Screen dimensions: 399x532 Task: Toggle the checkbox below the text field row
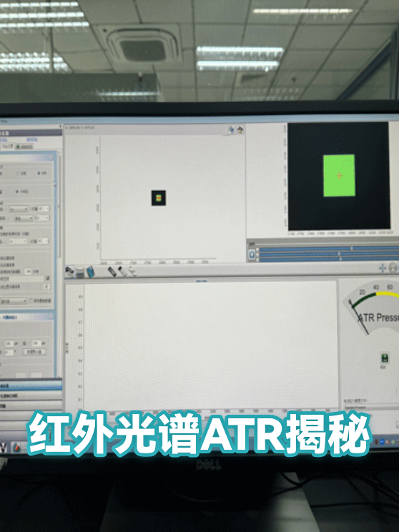(x=47, y=287)
